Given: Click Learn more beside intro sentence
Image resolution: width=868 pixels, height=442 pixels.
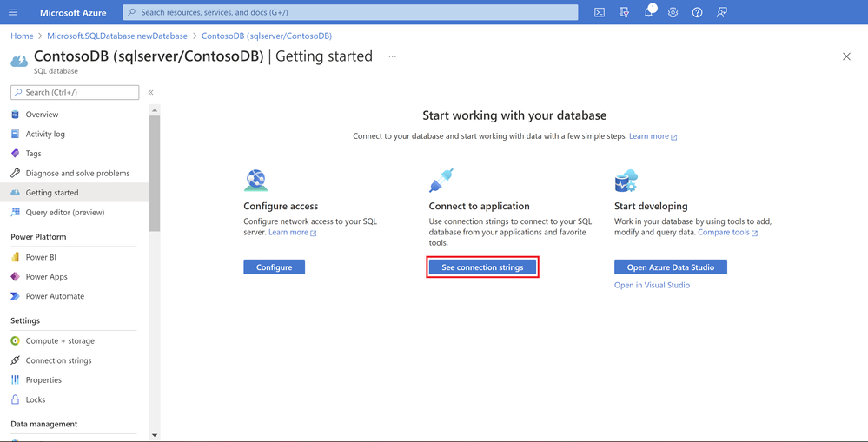Looking at the screenshot, I should 653,136.
